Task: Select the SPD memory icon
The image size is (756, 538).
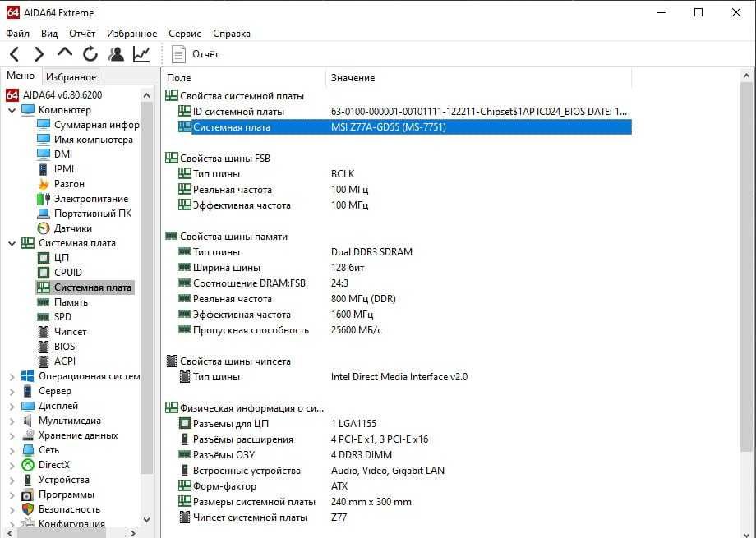Action: tap(44, 317)
